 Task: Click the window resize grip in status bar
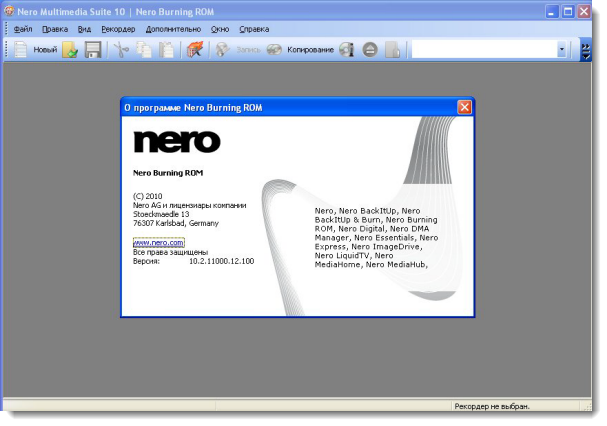coord(588,406)
